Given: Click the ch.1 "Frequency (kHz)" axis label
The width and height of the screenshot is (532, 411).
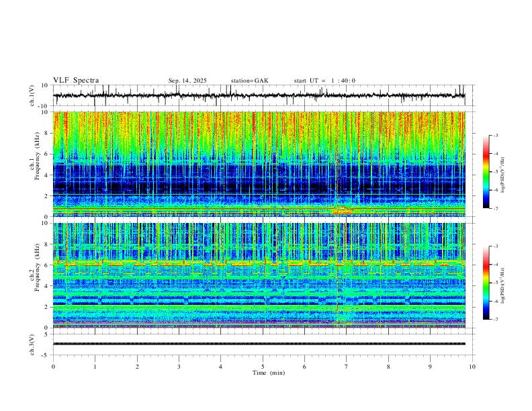Looking at the screenshot, I should pyautogui.click(x=37, y=156).
